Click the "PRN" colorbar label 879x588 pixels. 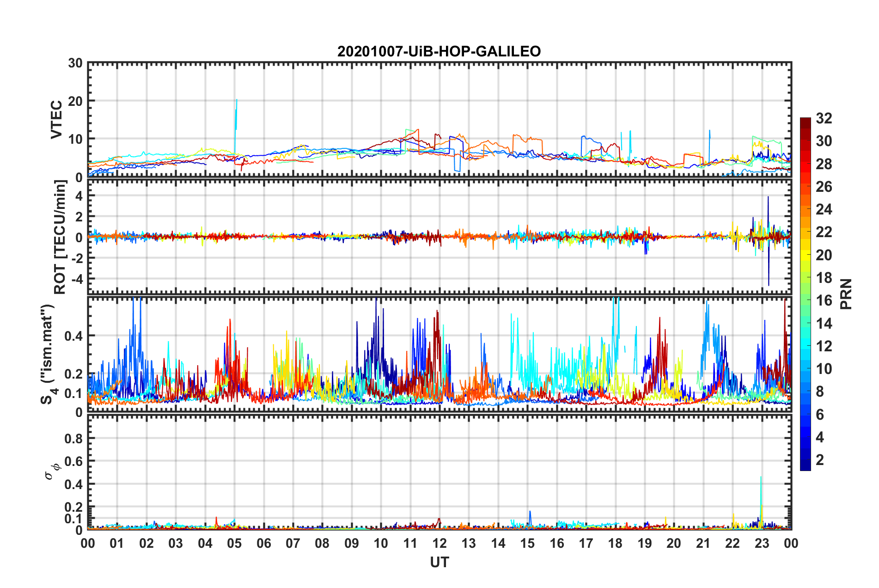846,294
